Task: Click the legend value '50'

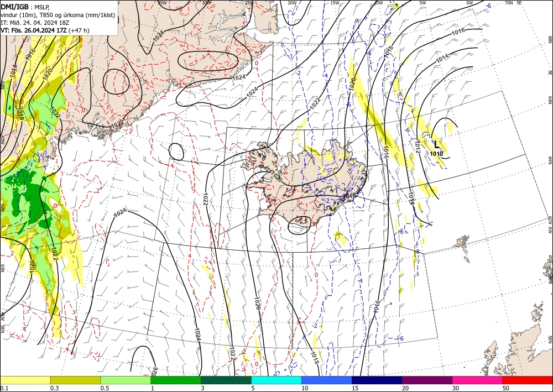Action: pyautogui.click(x=506, y=388)
